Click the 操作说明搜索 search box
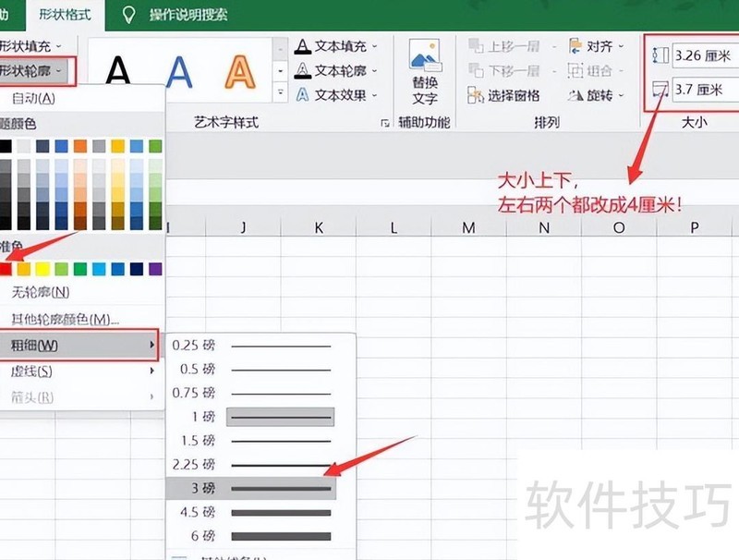The width and height of the screenshot is (739, 560). (x=188, y=15)
